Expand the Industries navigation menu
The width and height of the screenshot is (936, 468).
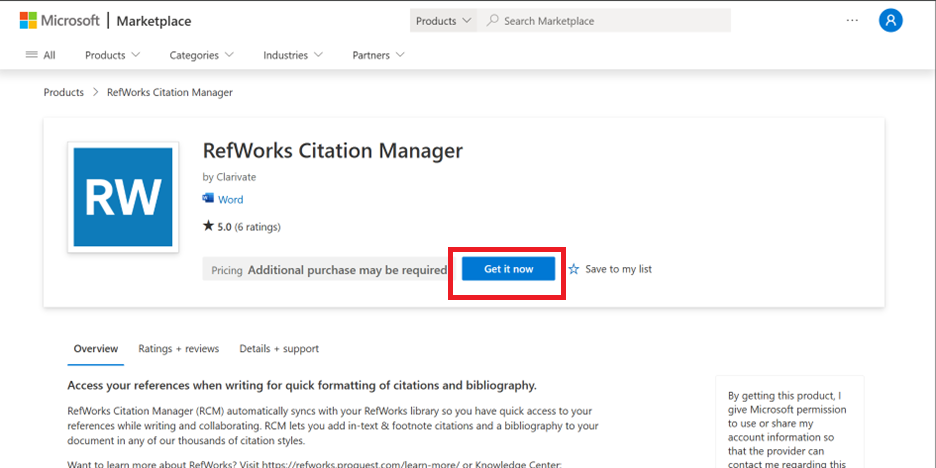point(292,55)
